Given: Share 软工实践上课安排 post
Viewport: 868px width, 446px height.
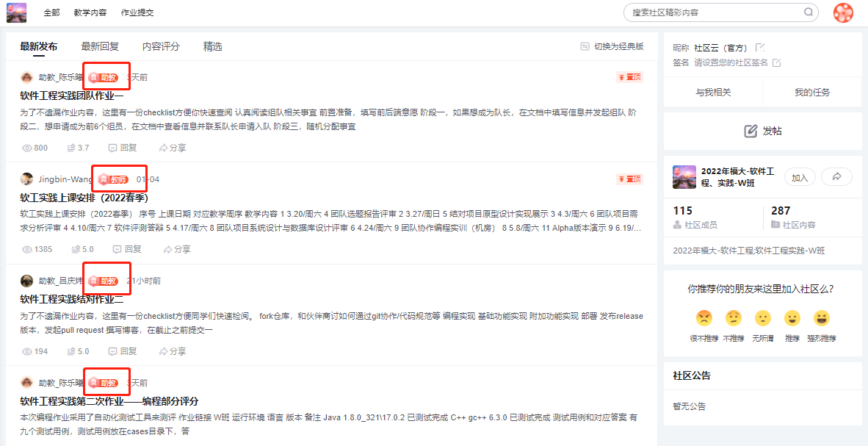Looking at the screenshot, I should [x=176, y=249].
